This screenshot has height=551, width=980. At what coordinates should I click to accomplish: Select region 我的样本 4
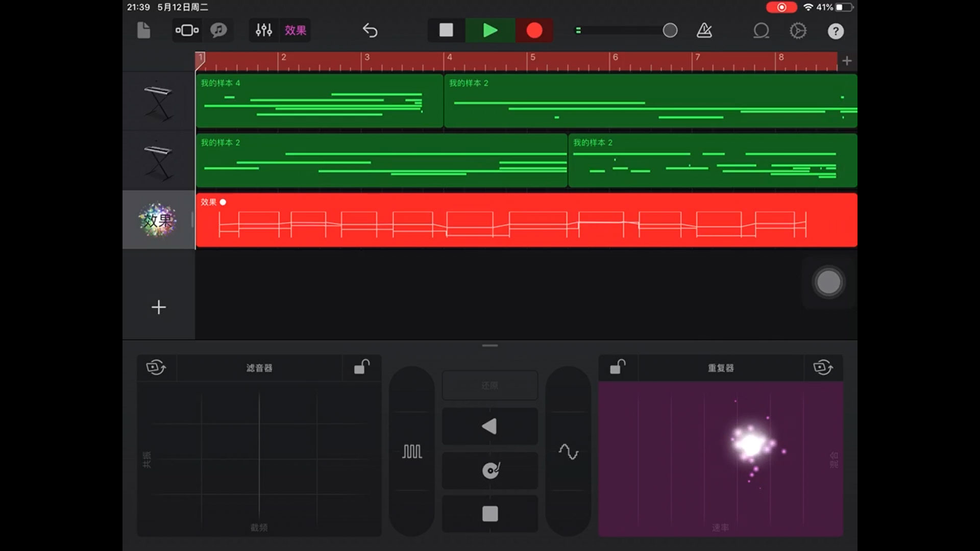click(x=320, y=101)
